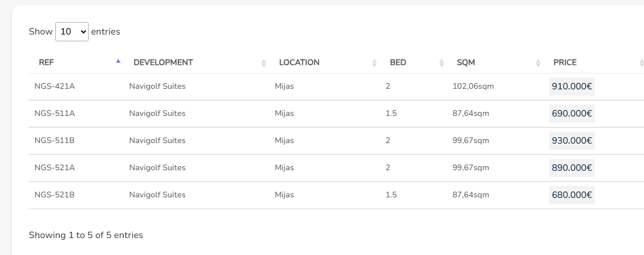The height and width of the screenshot is (255, 644).
Task: Click the 680.000€ price badge
Action: pos(572,195)
